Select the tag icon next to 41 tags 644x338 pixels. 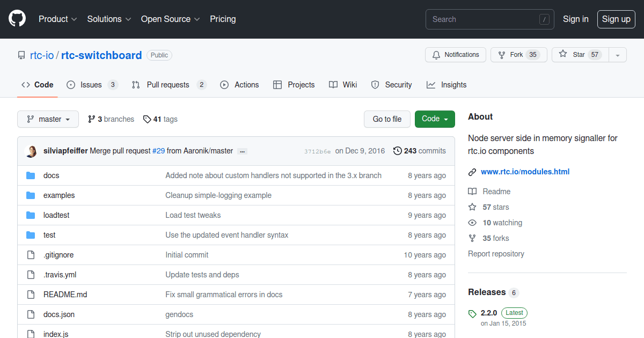(147, 119)
